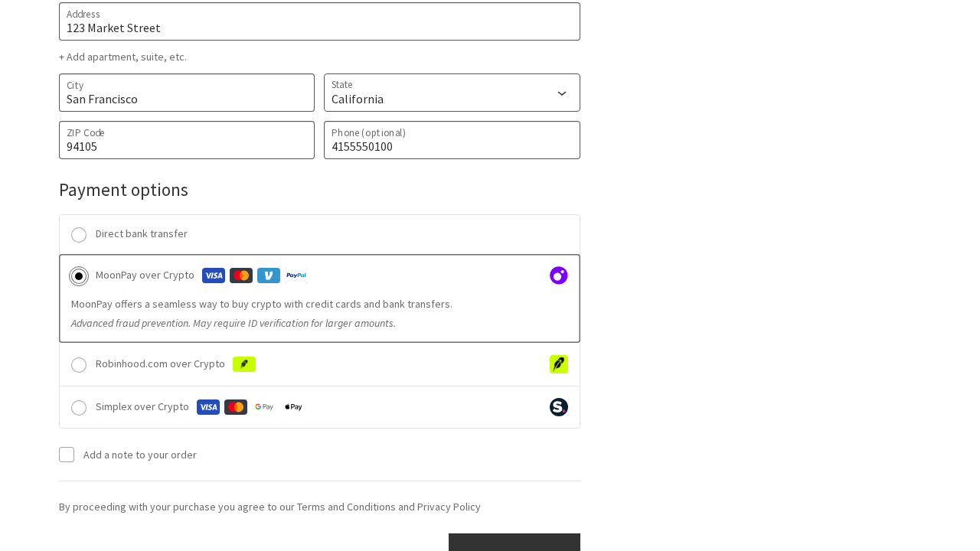Select Robinhood.com over Crypto payment option
The height and width of the screenshot is (551, 980).
[77, 365]
